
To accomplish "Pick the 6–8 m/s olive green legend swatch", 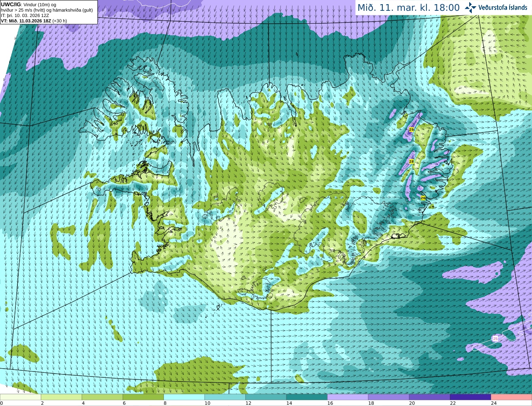I will (x=143, y=397).
